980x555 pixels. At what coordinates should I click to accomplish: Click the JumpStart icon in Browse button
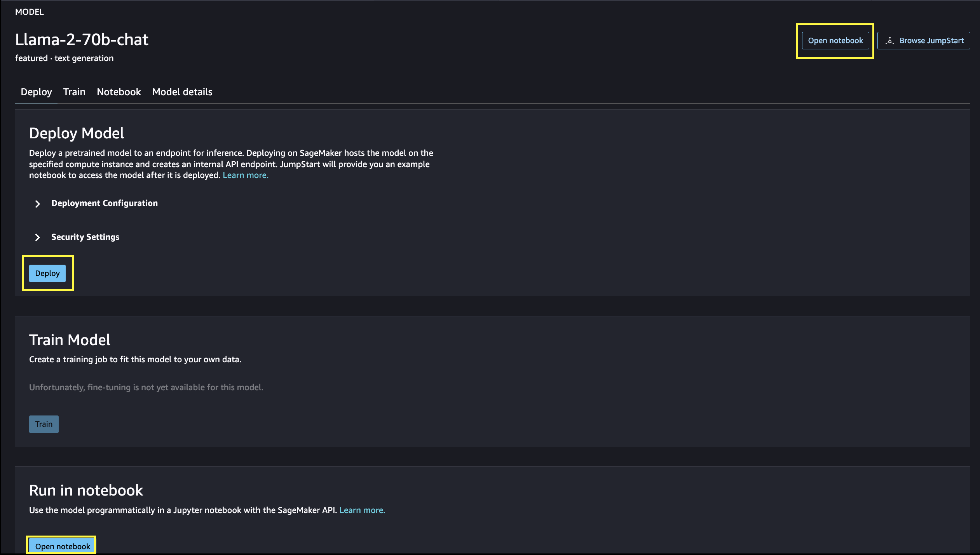889,41
